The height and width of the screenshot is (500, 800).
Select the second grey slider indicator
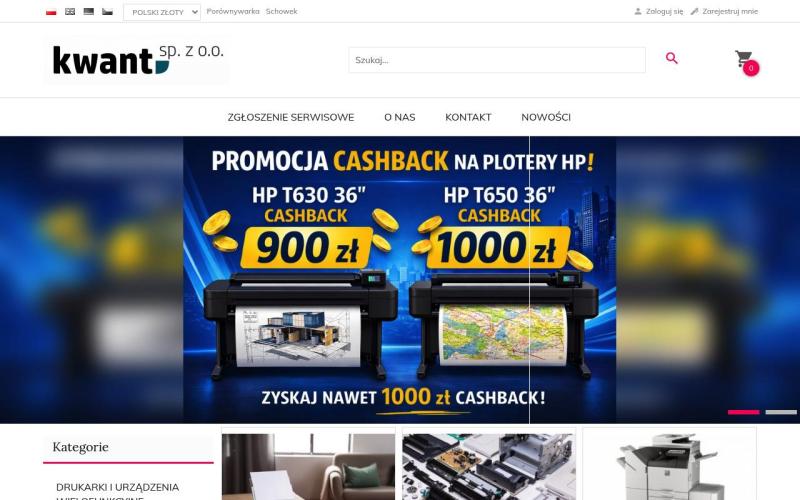click(781, 412)
